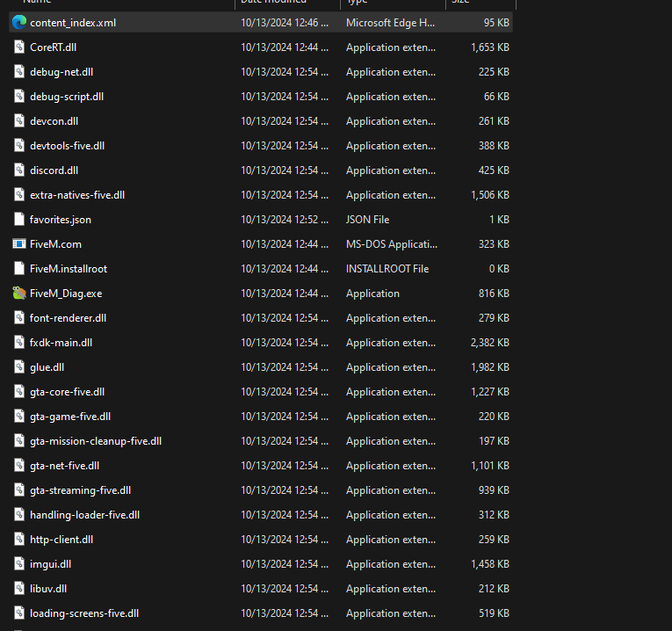The width and height of the screenshot is (672, 631).
Task: Click the Edge icon beside content_index.xml
Action: point(19,22)
